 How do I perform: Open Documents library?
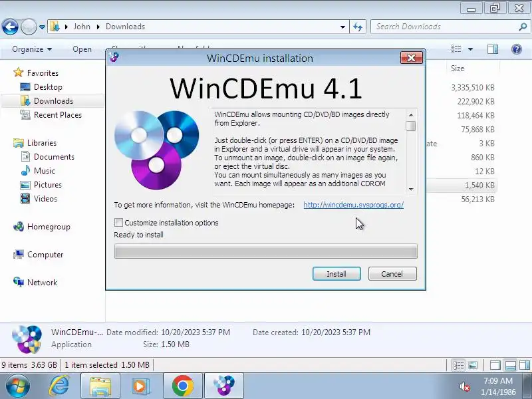point(54,157)
